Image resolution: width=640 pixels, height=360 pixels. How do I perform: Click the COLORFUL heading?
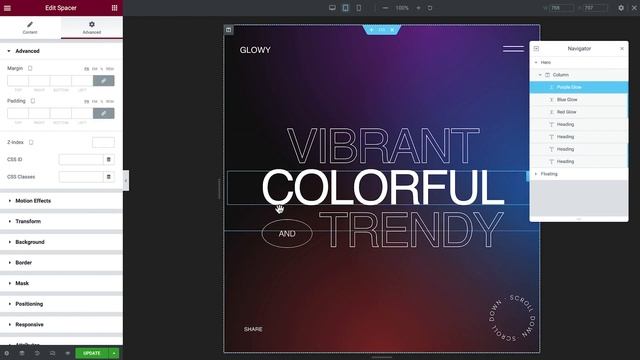pyautogui.click(x=383, y=187)
